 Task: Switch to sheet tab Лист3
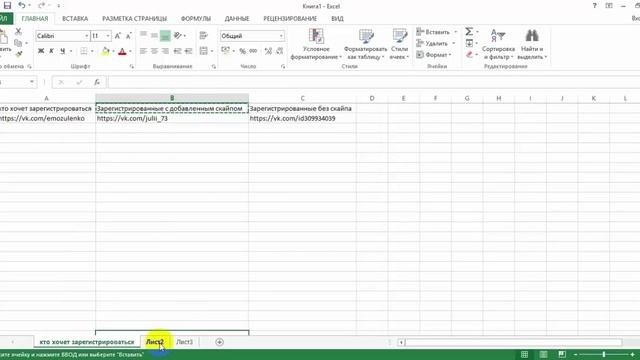(184, 342)
